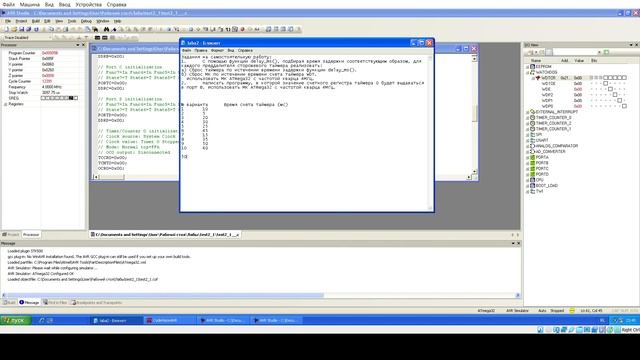Screen dimensions: 640x360
Task: Click the Пуск Start button
Action: [15, 320]
